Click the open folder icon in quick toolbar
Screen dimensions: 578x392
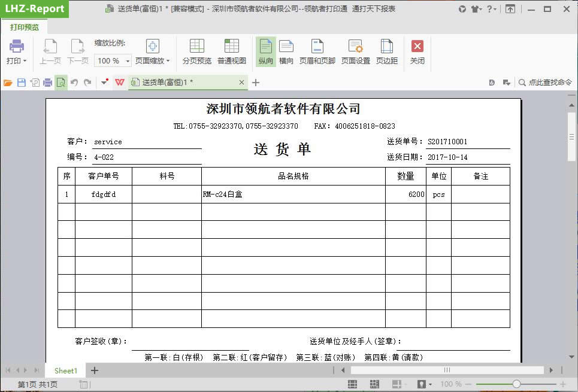click(8, 83)
